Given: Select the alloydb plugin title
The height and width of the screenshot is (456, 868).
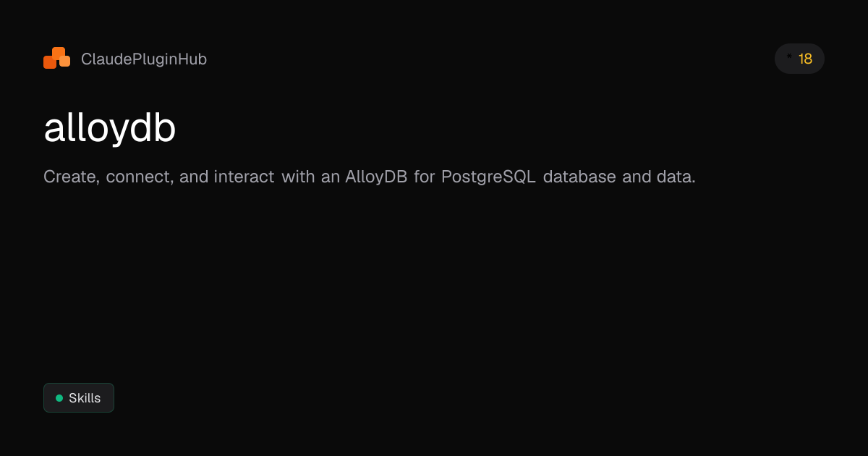Looking at the screenshot, I should coord(109,127).
